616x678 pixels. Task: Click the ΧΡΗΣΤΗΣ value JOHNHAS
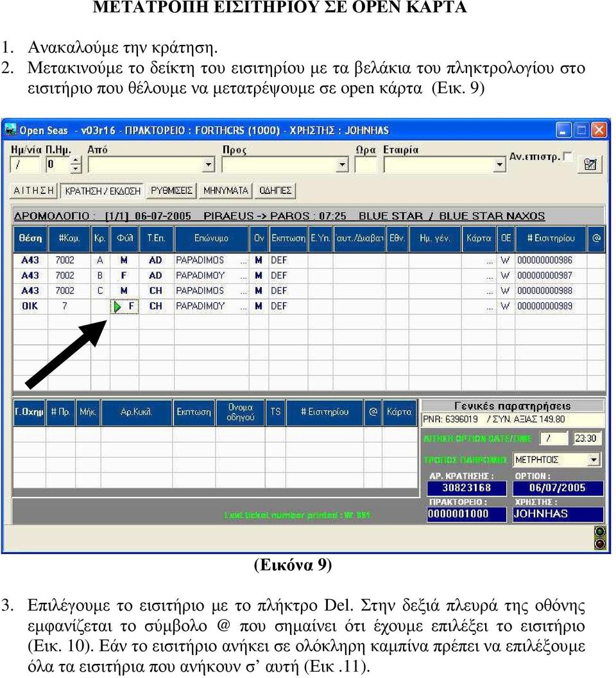click(558, 514)
